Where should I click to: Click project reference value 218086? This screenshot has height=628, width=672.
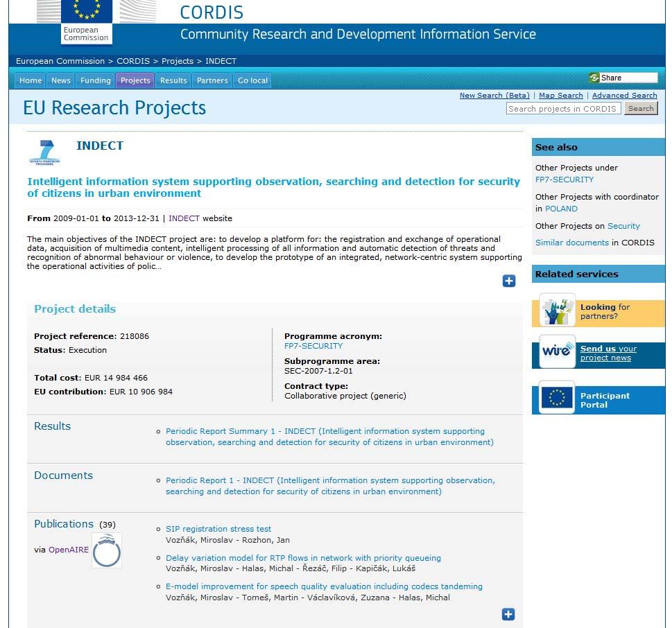tap(135, 336)
